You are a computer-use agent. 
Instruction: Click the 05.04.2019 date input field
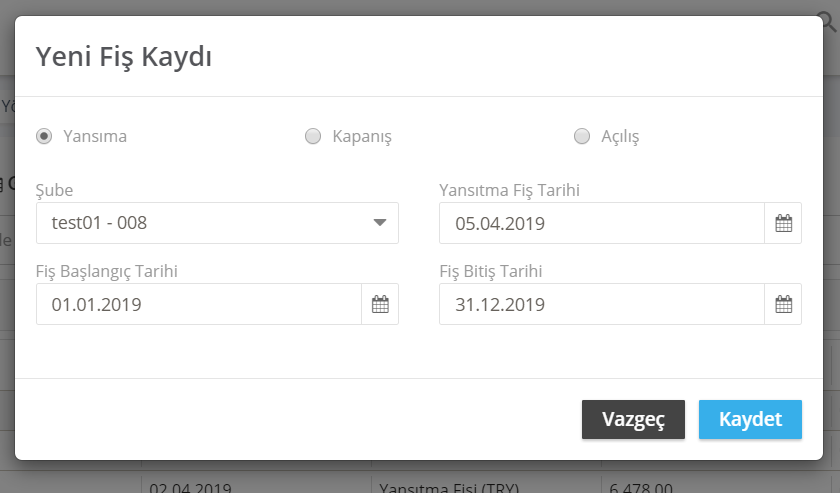coord(602,223)
